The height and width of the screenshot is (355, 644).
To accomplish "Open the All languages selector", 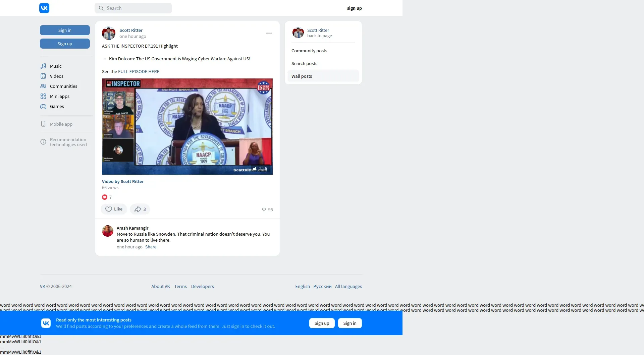I will (348, 286).
